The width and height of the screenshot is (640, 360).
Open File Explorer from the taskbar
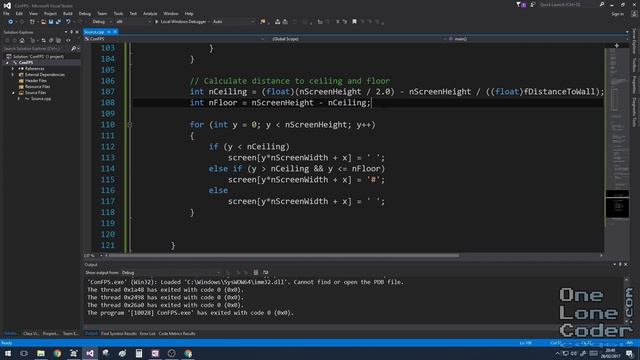tap(41, 353)
